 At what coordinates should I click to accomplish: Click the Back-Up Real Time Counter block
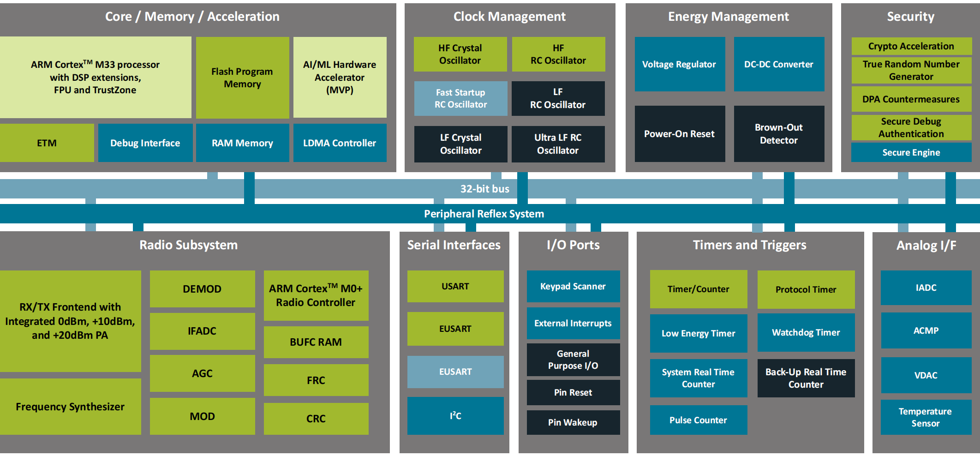[x=806, y=378]
